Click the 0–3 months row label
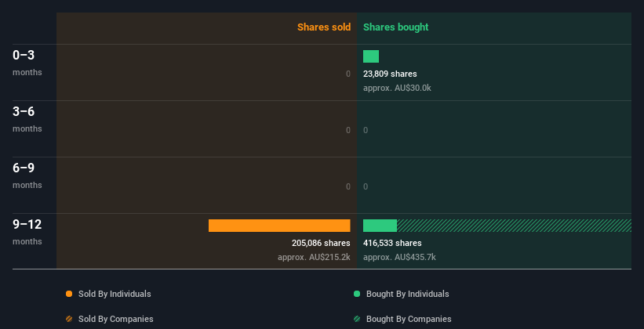Viewport: 644px width, 329px height. (x=27, y=63)
